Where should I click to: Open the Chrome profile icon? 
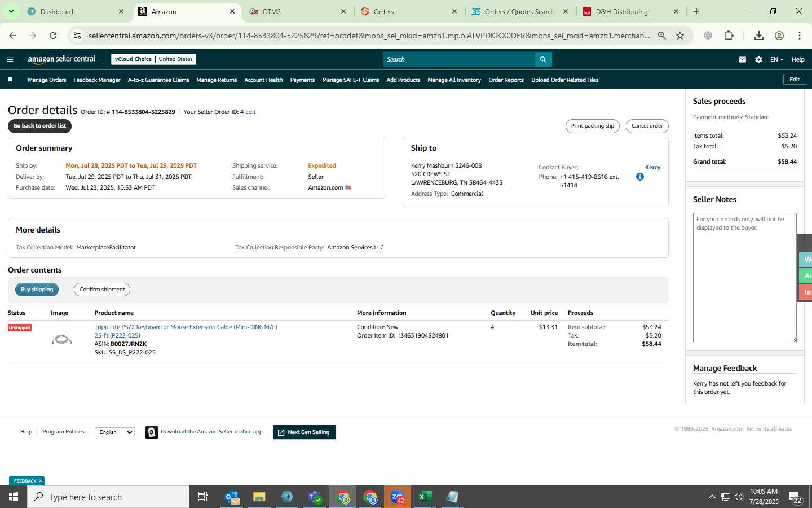point(779,36)
